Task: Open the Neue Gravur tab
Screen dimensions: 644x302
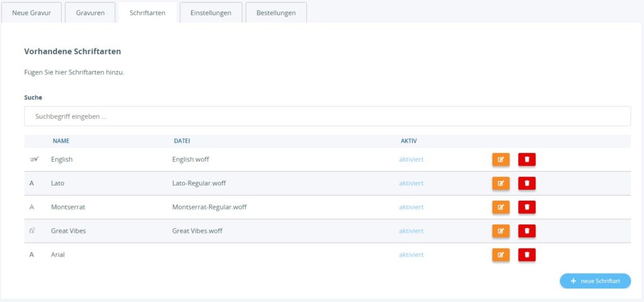Action: (31, 13)
